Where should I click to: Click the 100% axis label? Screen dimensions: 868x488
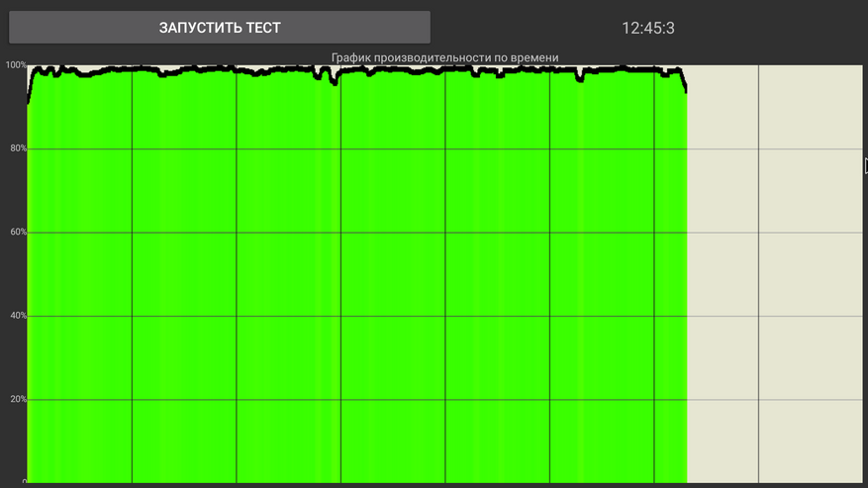(16, 64)
